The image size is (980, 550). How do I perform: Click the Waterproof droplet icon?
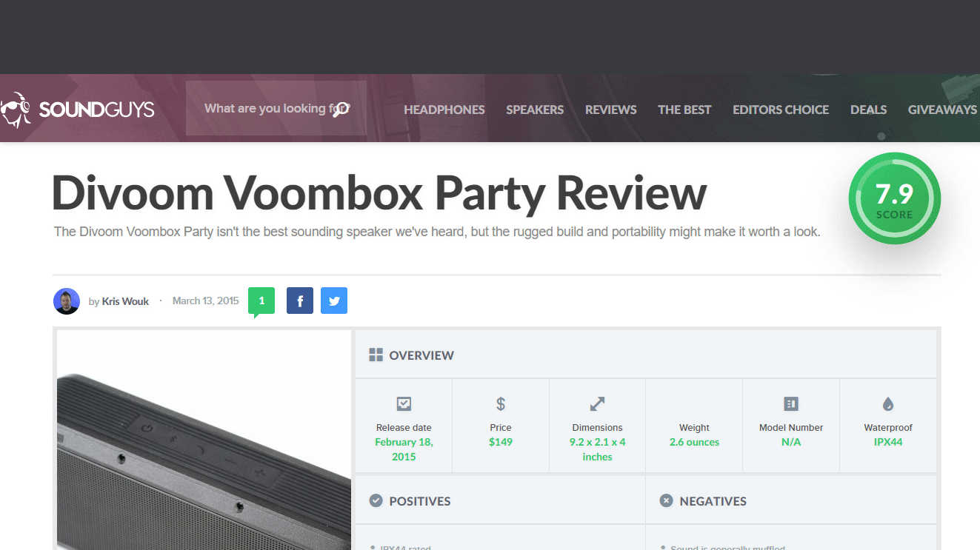click(888, 404)
